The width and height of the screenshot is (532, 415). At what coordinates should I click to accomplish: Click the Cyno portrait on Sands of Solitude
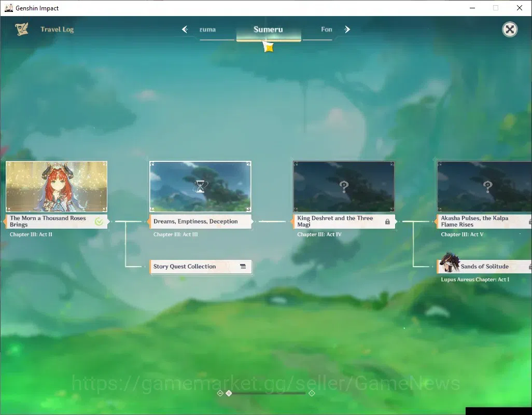449,262
